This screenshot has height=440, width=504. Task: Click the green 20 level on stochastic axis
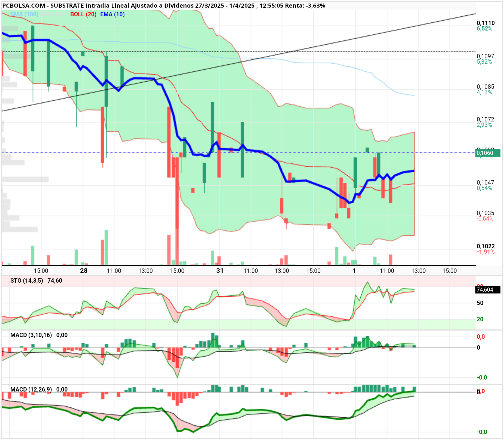pos(480,319)
